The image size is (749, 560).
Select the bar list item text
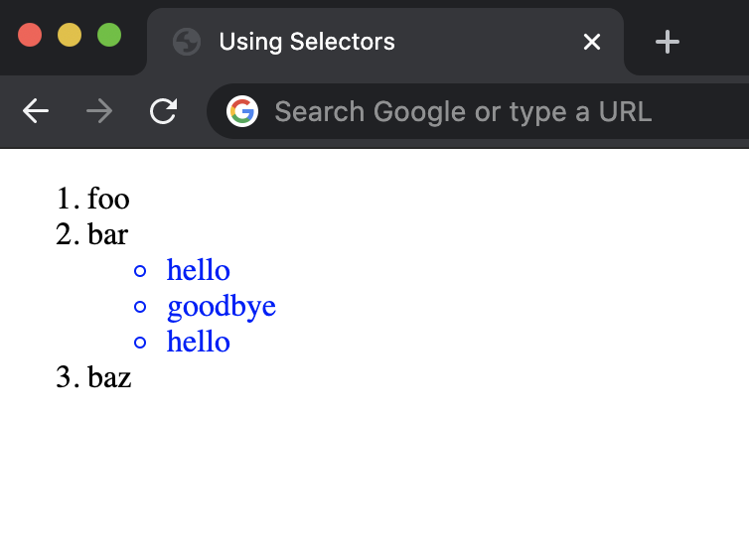point(107,234)
